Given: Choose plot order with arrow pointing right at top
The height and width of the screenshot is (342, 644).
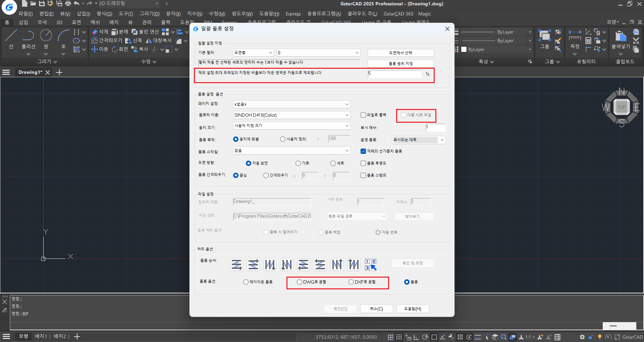Looking at the screenshot, I should (253, 265).
